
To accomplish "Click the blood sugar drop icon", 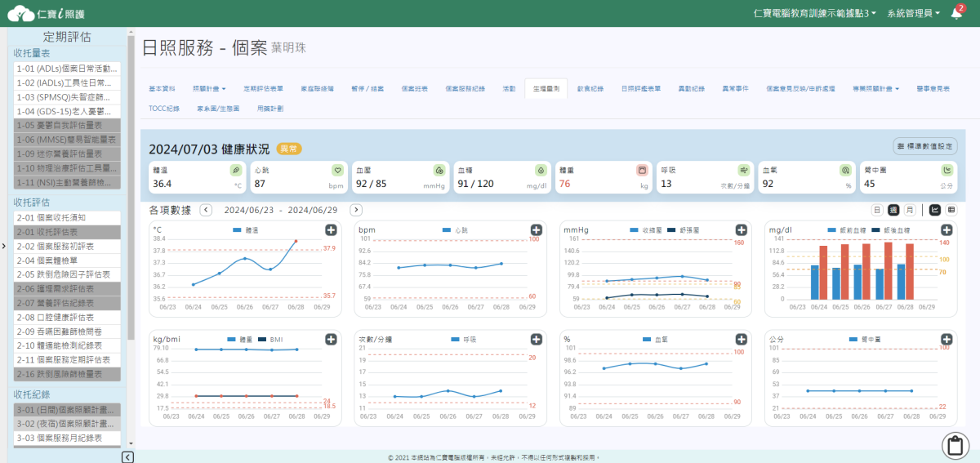I will (540, 170).
